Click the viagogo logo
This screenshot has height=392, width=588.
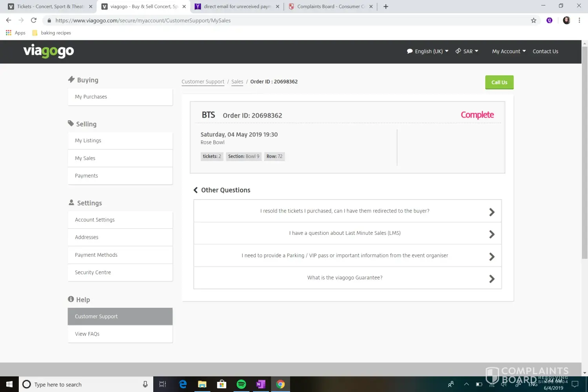point(49,51)
